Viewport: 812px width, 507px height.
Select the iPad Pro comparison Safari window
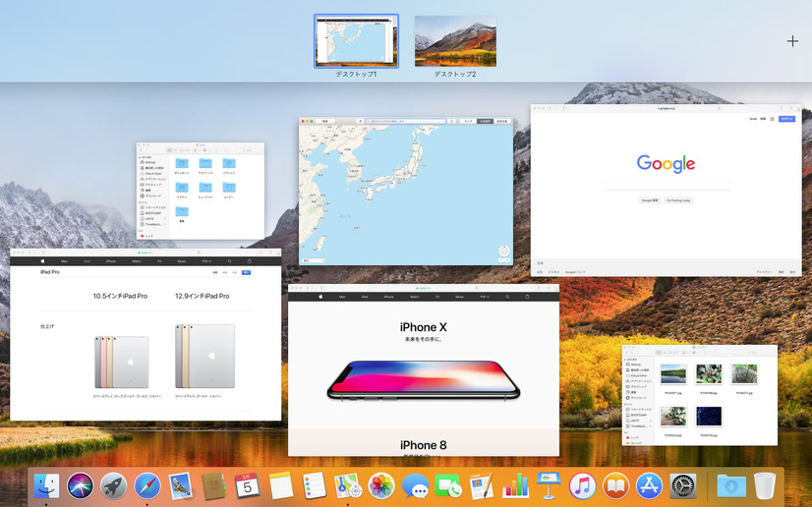[x=145, y=335]
